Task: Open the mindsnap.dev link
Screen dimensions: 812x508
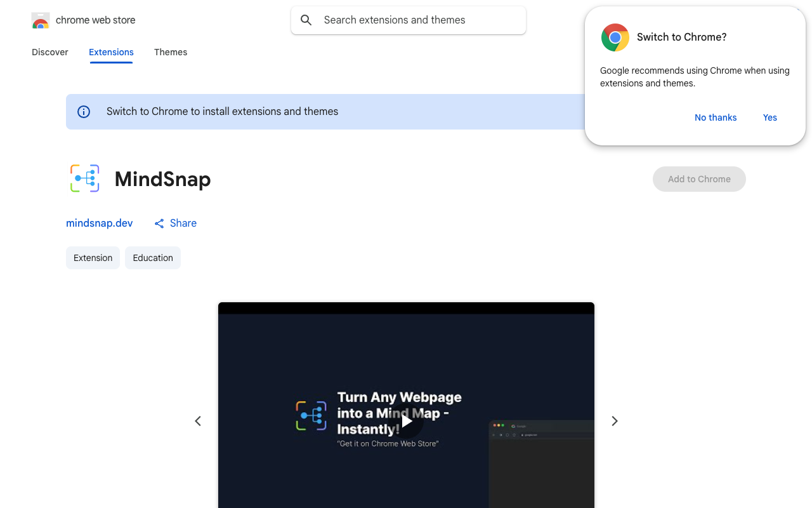Action: pos(100,223)
